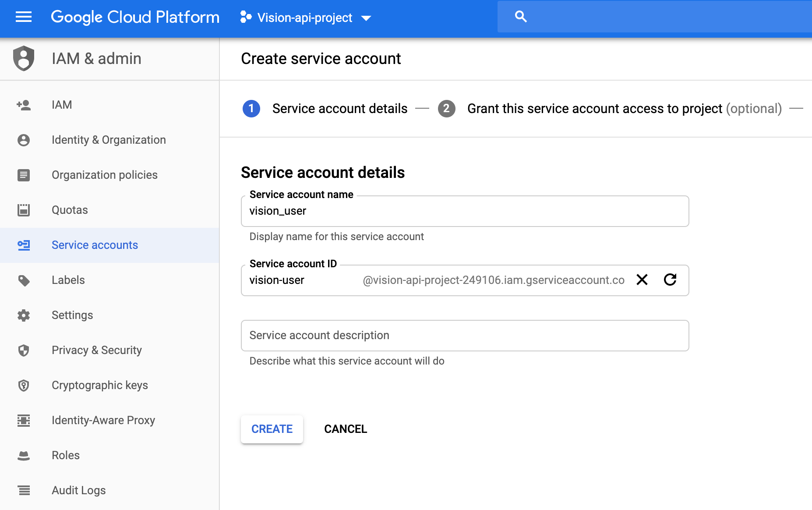Open the Roles page
Viewport: 812px width, 510px height.
pos(109,456)
